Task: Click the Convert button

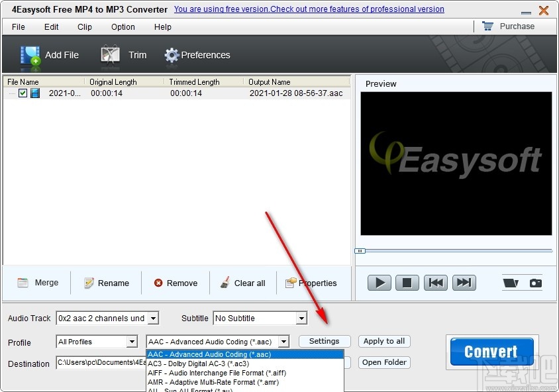Action: click(x=491, y=352)
